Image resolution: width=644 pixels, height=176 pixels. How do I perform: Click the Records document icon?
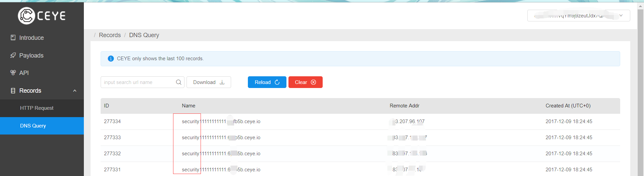point(13,91)
